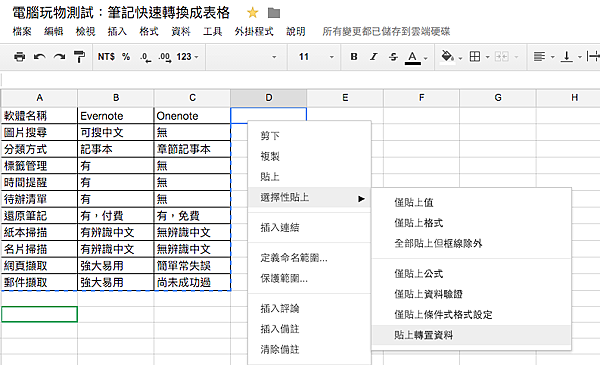Viewport: 600px width, 365px height.
Task: Click the undo arrow icon
Action: (39, 57)
